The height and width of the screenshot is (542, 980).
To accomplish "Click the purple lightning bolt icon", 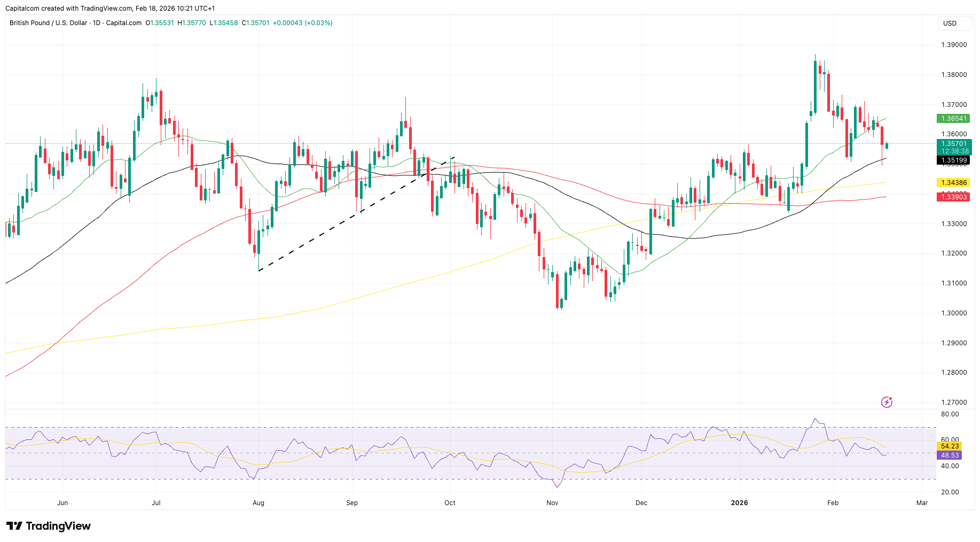I will click(x=887, y=402).
